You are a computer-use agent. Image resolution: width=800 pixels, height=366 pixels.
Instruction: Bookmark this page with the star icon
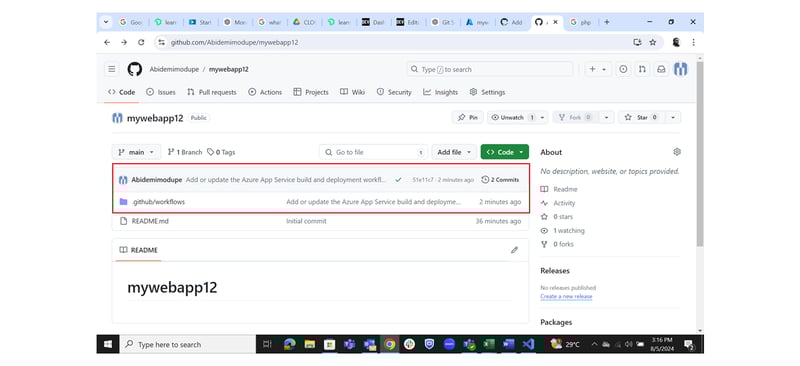tap(653, 42)
